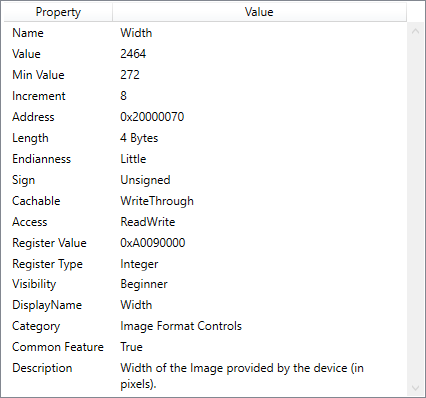Viewport: 426px width, 398px height.
Task: Select the Min Value property label
Action: point(38,75)
